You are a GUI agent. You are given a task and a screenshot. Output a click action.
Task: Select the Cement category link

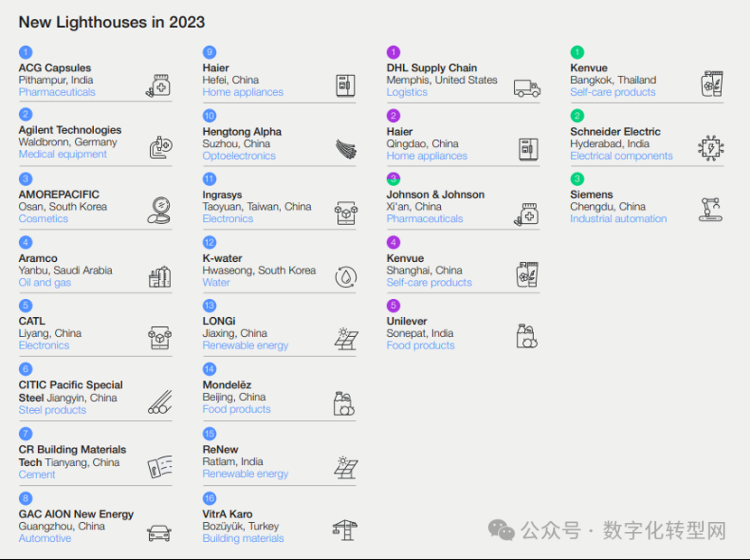coord(37,474)
